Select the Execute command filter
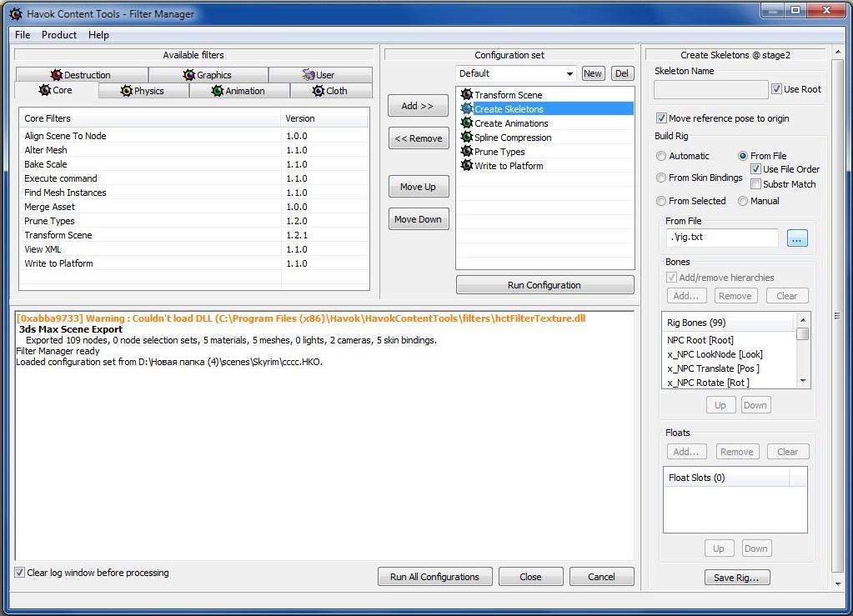 (193, 178)
